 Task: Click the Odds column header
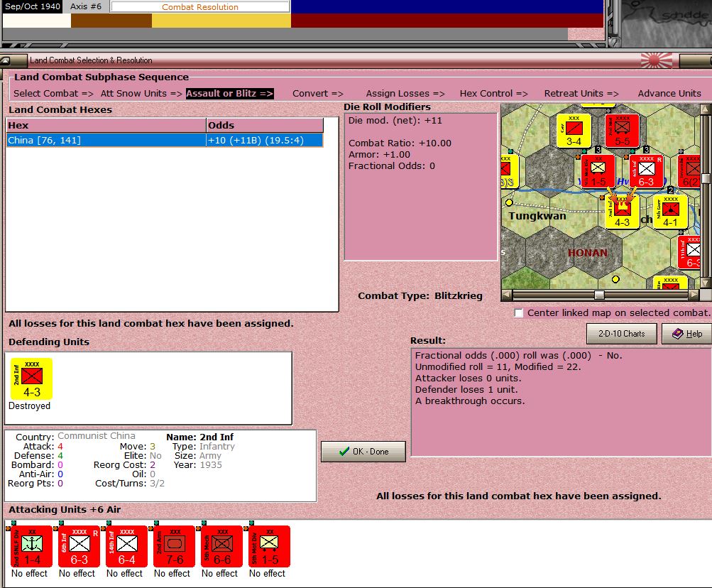point(265,125)
